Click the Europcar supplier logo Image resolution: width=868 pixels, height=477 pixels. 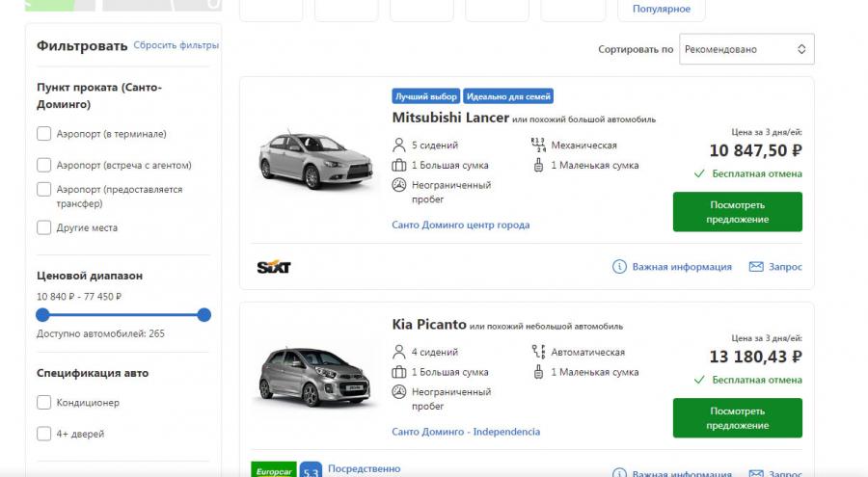[x=274, y=470]
